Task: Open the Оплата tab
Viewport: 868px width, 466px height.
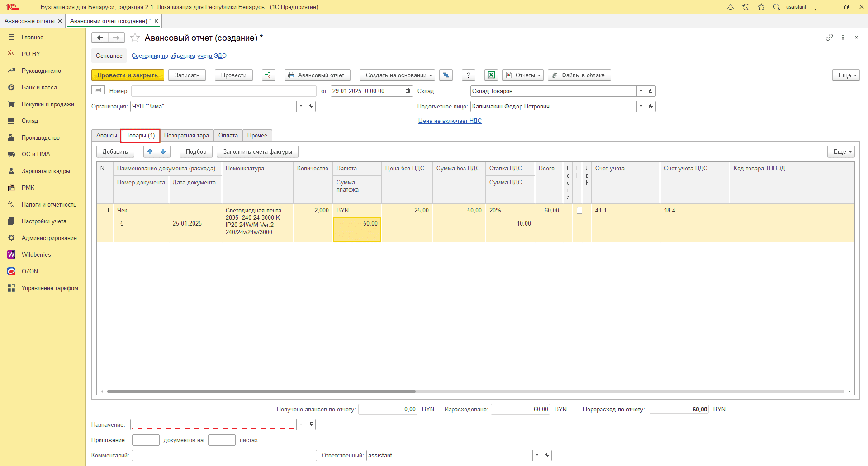Action: [x=228, y=135]
